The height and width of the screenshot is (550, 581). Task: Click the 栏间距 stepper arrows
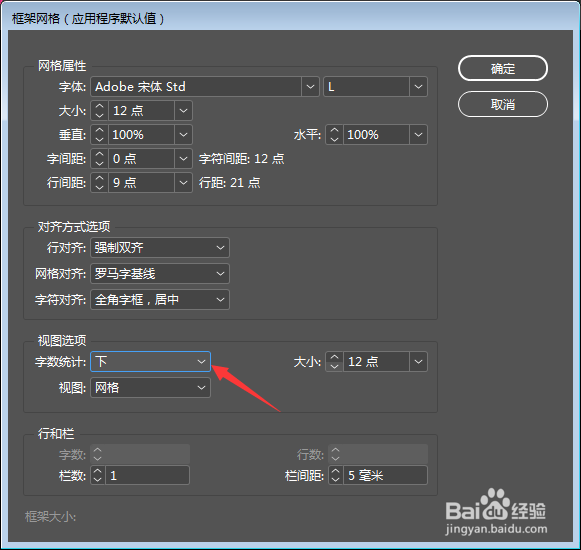pyautogui.click(x=335, y=475)
